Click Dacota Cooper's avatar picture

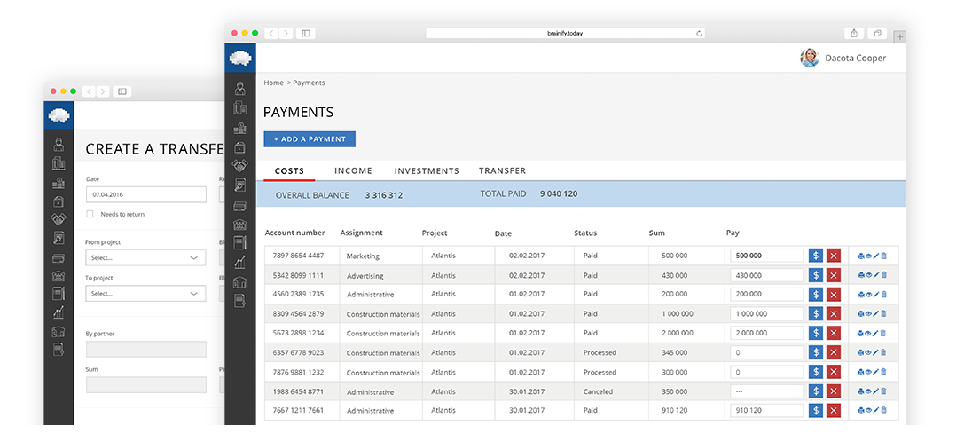point(810,59)
